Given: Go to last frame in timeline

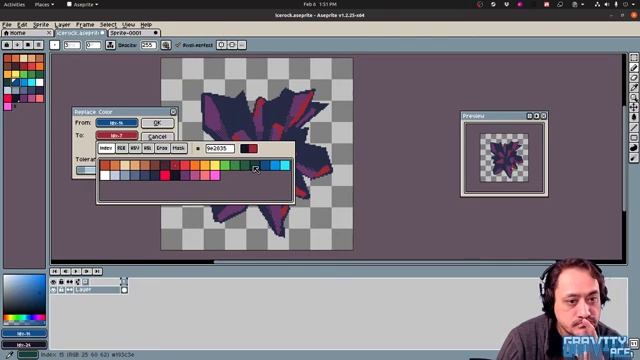Looking at the screenshot, I should click(x=97, y=271).
